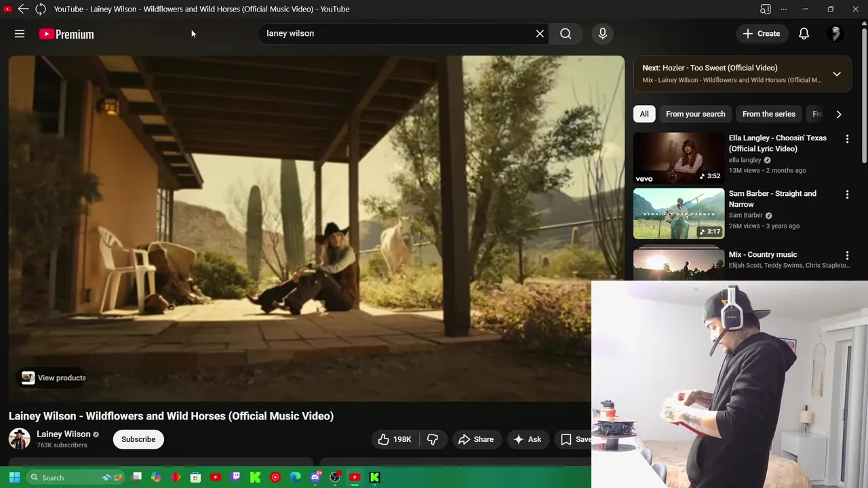This screenshot has height=488, width=868.
Task: Open the account avatar menu
Action: pyautogui.click(x=835, y=34)
